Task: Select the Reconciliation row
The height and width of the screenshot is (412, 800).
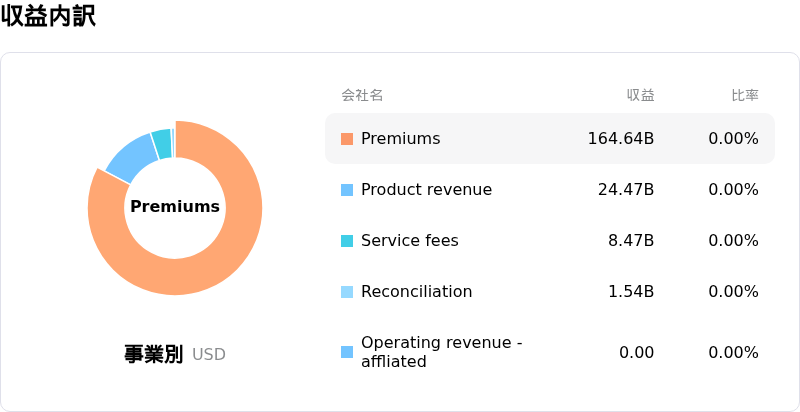Action: [550, 292]
